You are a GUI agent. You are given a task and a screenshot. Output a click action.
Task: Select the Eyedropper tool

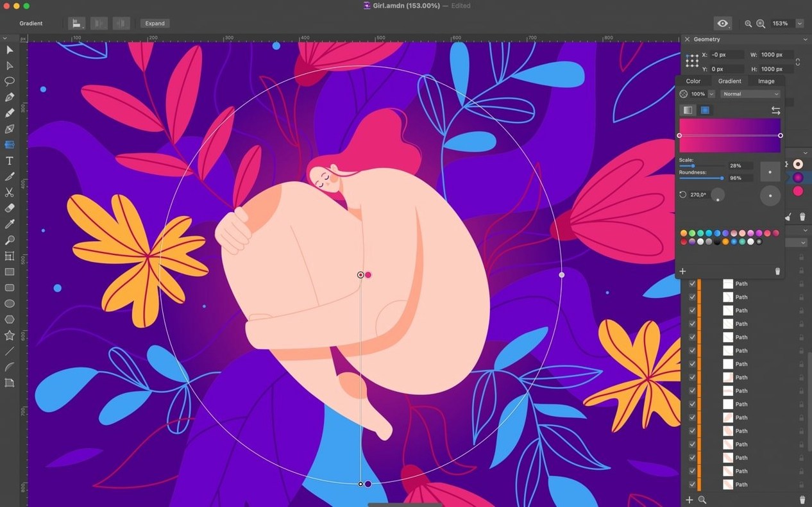coord(10,224)
